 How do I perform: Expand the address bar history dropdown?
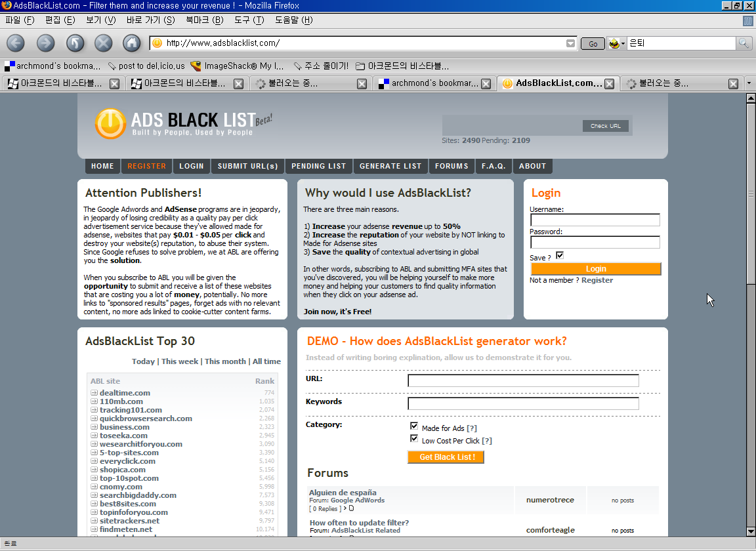point(570,43)
